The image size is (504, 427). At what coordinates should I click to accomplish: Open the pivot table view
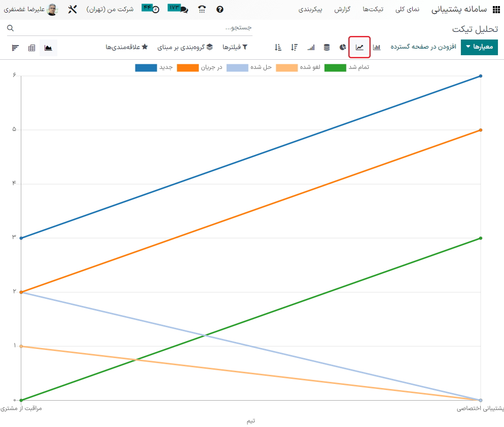point(32,48)
